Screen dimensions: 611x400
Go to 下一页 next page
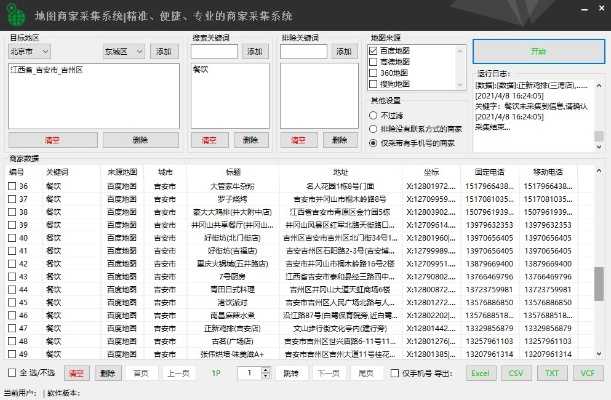327,373
